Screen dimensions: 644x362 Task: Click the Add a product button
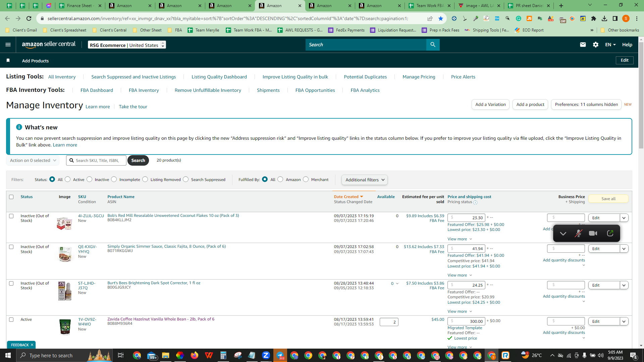(x=530, y=105)
